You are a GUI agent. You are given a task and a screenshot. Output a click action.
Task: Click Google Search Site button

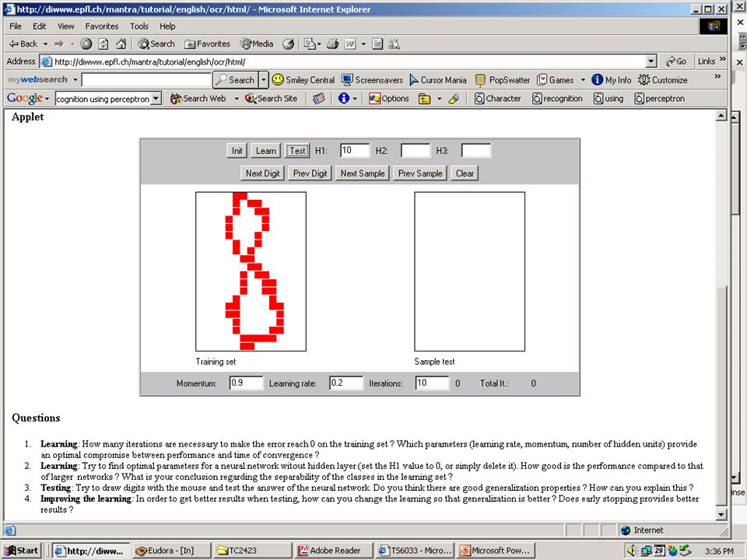click(271, 99)
